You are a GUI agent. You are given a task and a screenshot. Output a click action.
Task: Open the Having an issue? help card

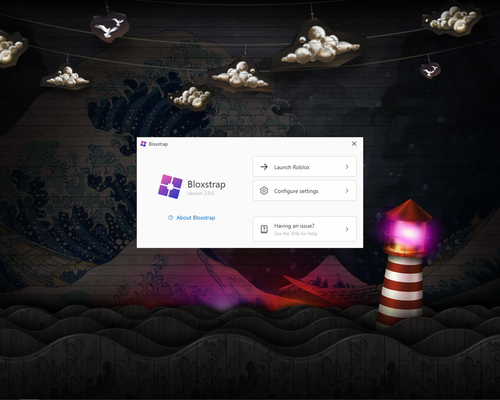(x=304, y=229)
